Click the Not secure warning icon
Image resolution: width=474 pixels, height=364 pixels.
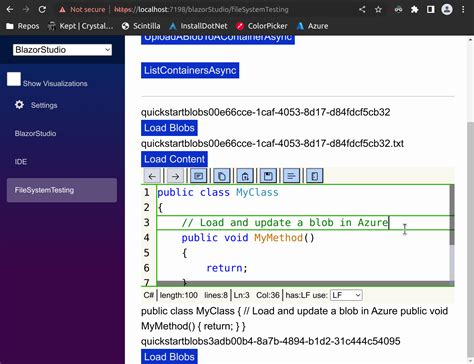62,10
